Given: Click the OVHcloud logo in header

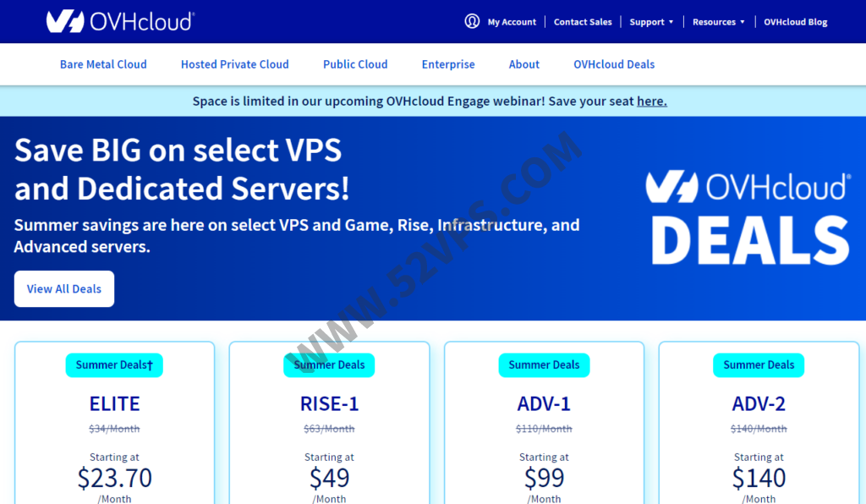Looking at the screenshot, I should pyautogui.click(x=120, y=21).
